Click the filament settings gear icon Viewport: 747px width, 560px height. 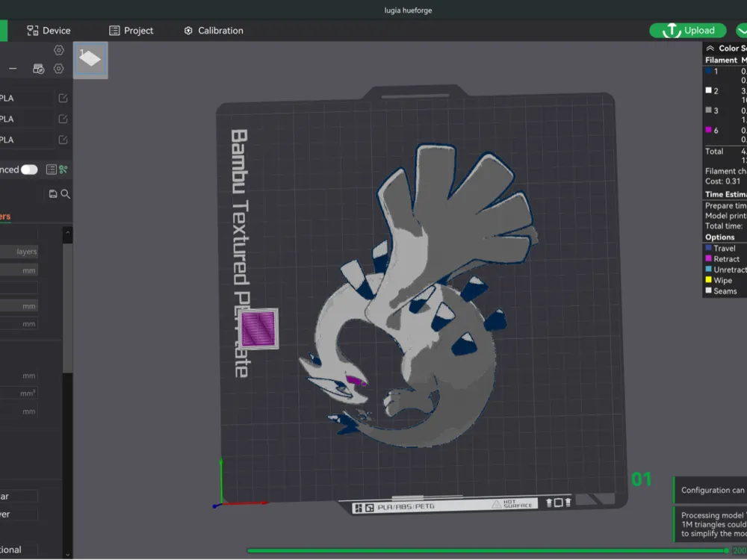[59, 69]
